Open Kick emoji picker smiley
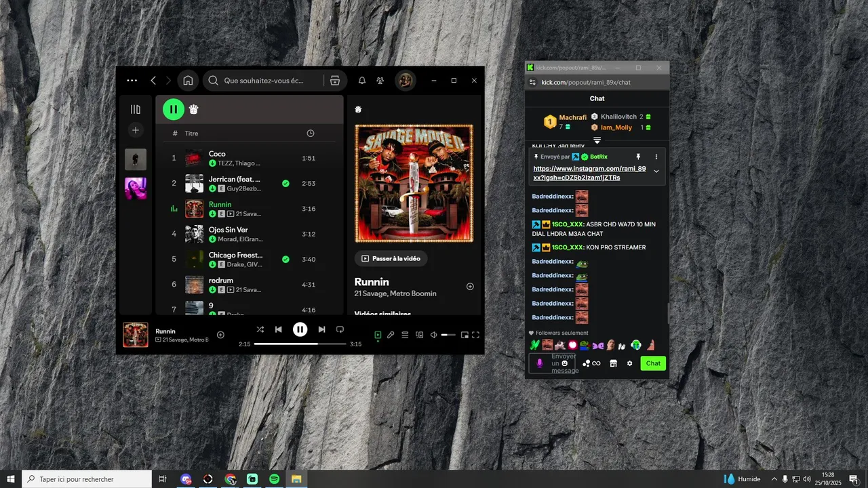Image resolution: width=868 pixels, height=488 pixels. pos(565,363)
